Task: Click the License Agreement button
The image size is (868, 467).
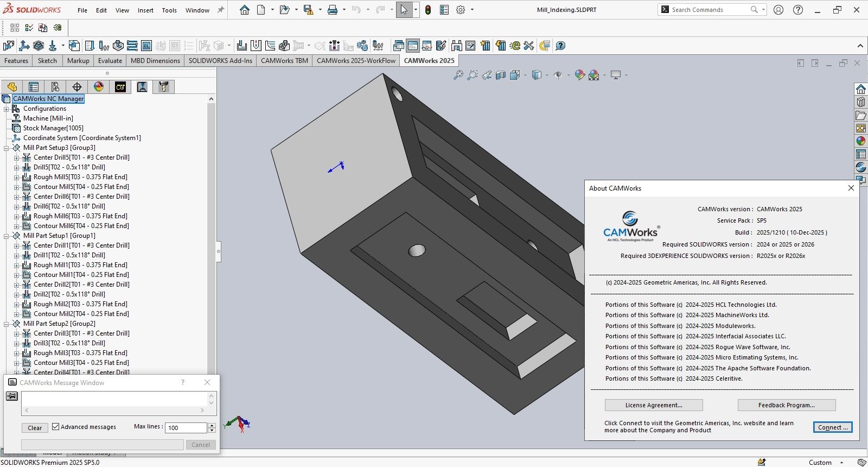Action: tap(653, 405)
